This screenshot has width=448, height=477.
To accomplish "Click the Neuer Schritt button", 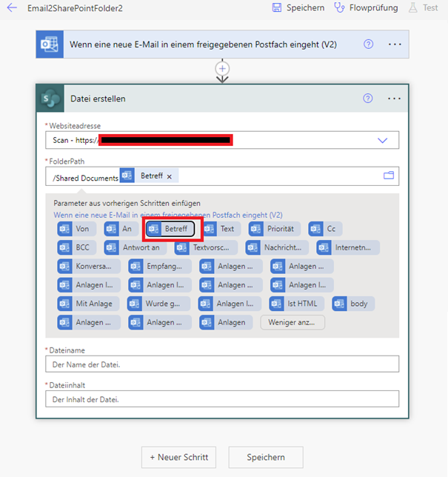I will [x=179, y=457].
